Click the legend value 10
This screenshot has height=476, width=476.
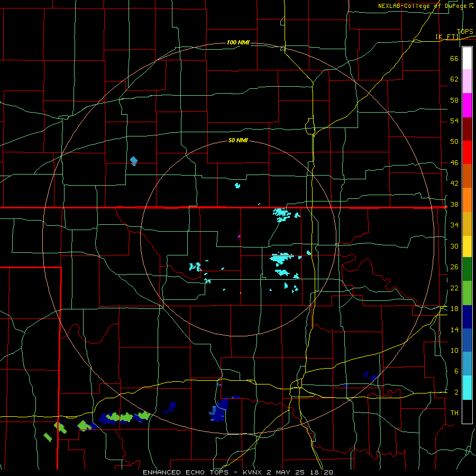(x=454, y=350)
